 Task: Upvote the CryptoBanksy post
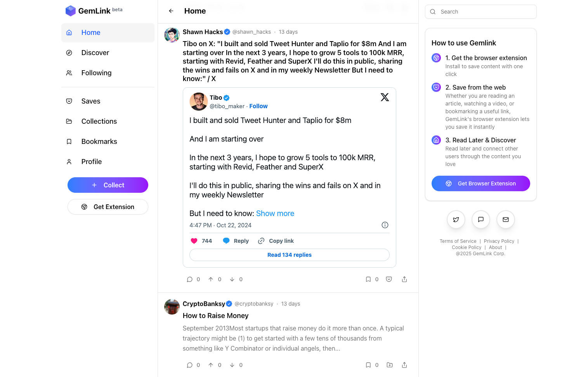click(x=211, y=365)
